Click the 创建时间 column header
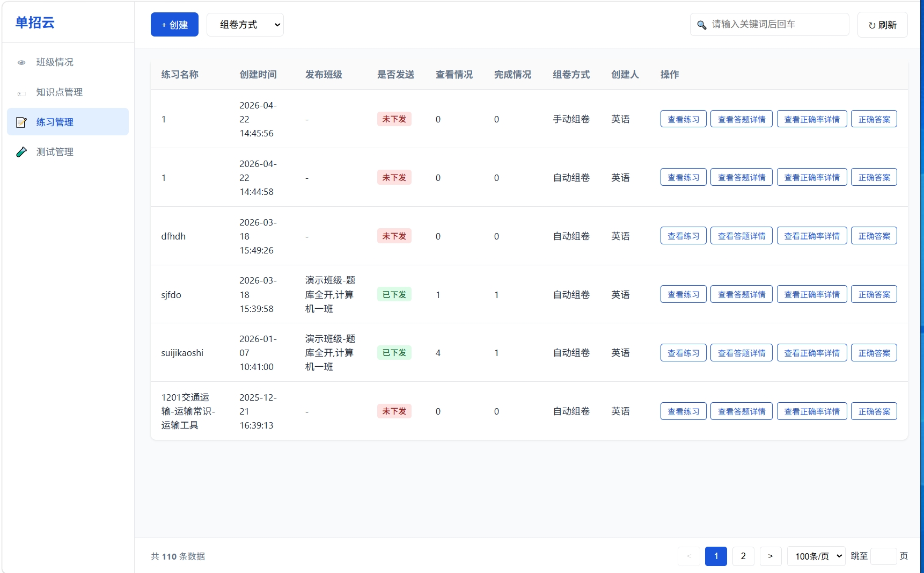This screenshot has width=924, height=573. [x=258, y=75]
